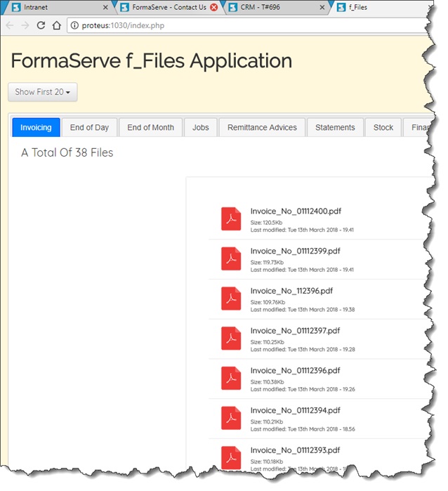Click the address bar showing proteus:1030/index.php

(246, 25)
